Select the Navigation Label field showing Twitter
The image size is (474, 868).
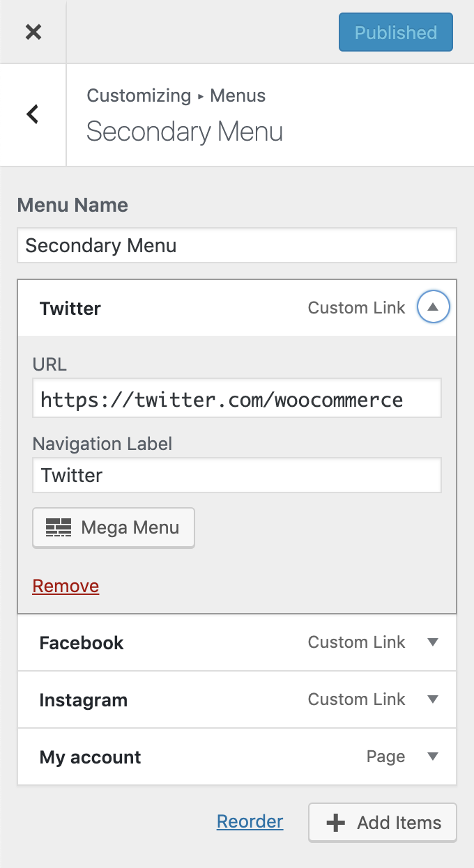pos(237,474)
